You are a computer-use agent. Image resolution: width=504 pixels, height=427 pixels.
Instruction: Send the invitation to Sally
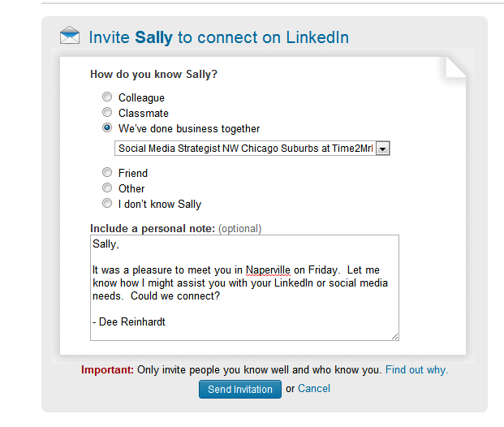[x=240, y=389]
